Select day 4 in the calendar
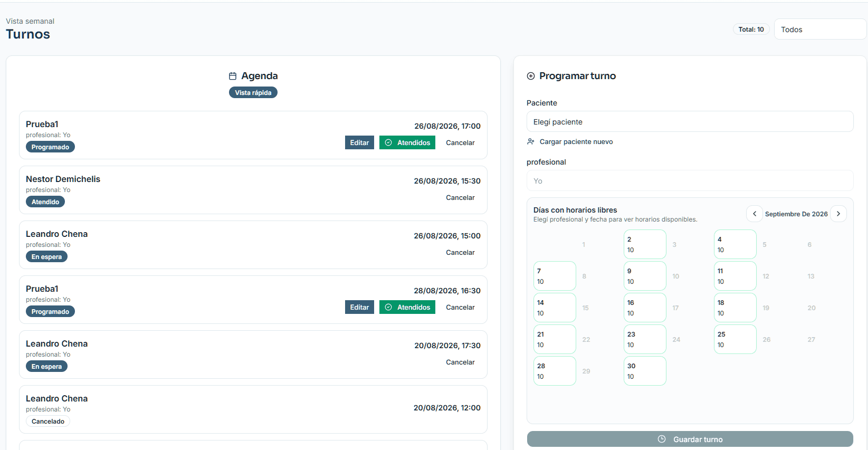Image resolution: width=868 pixels, height=450 pixels. pos(735,244)
